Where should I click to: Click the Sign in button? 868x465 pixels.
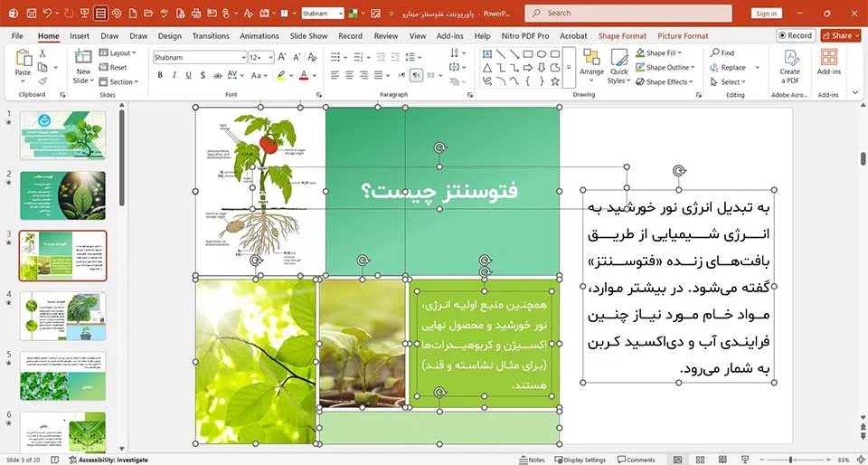click(766, 14)
